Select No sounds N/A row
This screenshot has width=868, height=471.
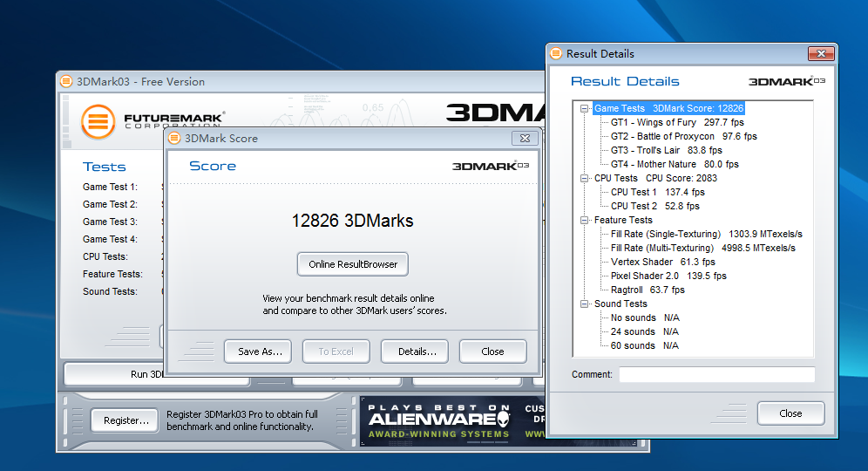645,317
